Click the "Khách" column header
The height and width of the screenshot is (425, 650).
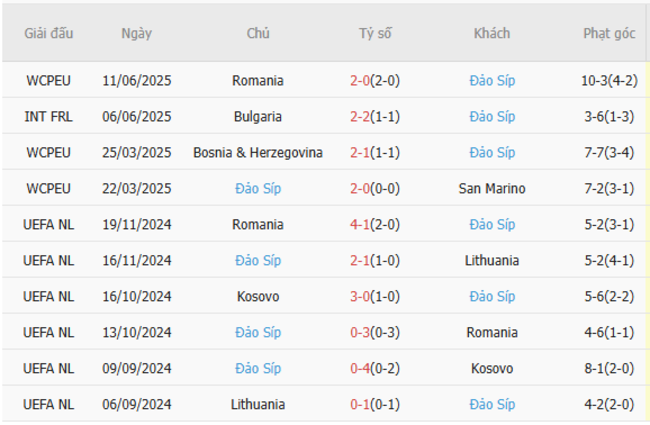492,33
